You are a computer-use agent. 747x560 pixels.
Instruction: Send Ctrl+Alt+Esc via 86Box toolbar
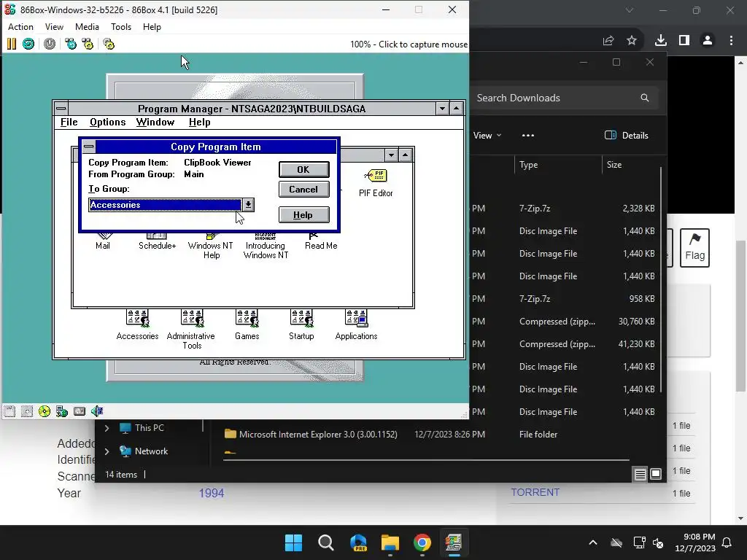tap(88, 44)
